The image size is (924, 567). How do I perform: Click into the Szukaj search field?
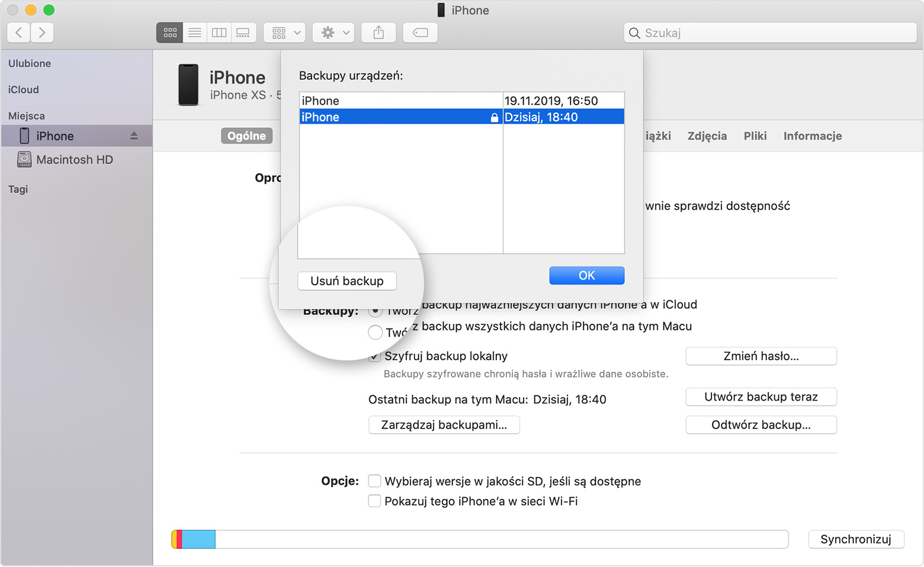770,33
